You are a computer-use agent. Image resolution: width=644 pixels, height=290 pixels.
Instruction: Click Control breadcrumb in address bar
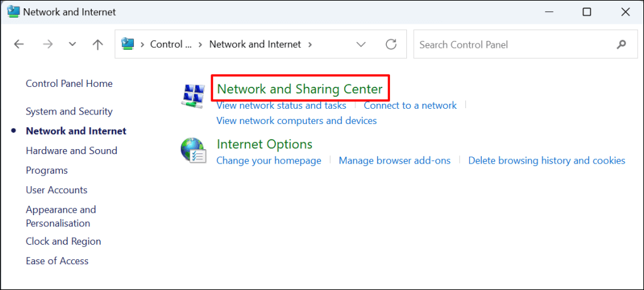170,45
